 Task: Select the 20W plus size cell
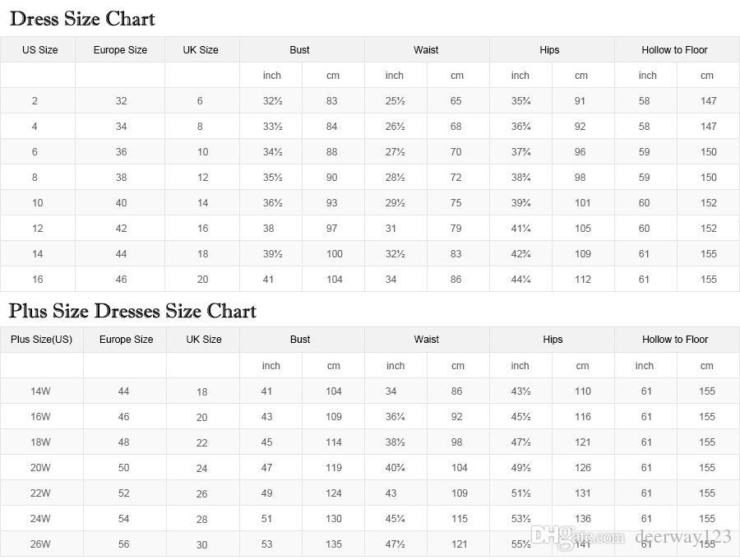click(41, 468)
